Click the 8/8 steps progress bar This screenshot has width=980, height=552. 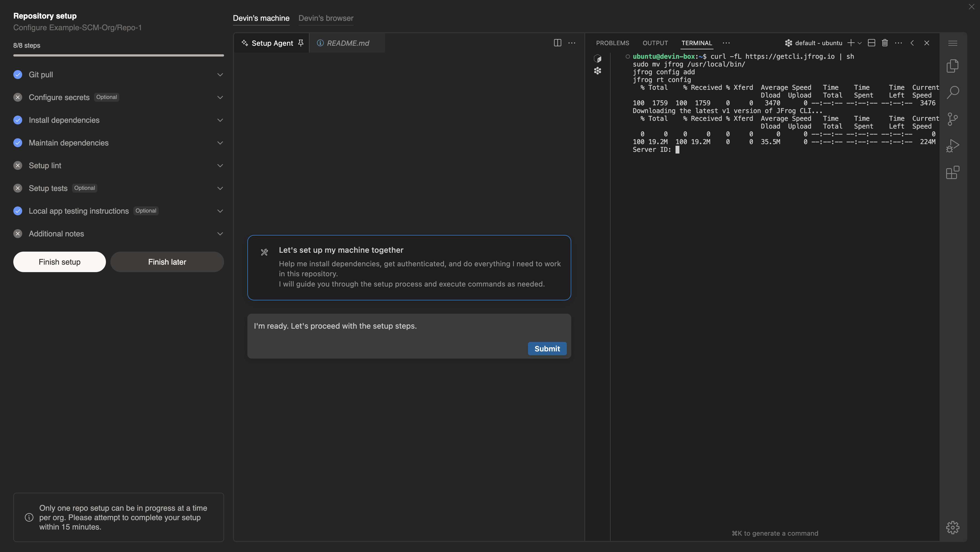point(118,55)
